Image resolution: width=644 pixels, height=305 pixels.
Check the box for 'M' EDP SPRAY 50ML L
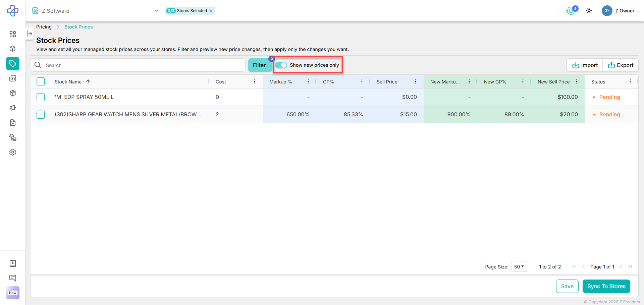click(41, 97)
